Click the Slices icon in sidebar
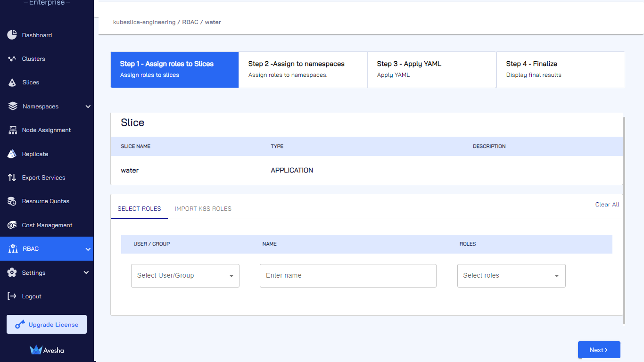 coord(12,82)
